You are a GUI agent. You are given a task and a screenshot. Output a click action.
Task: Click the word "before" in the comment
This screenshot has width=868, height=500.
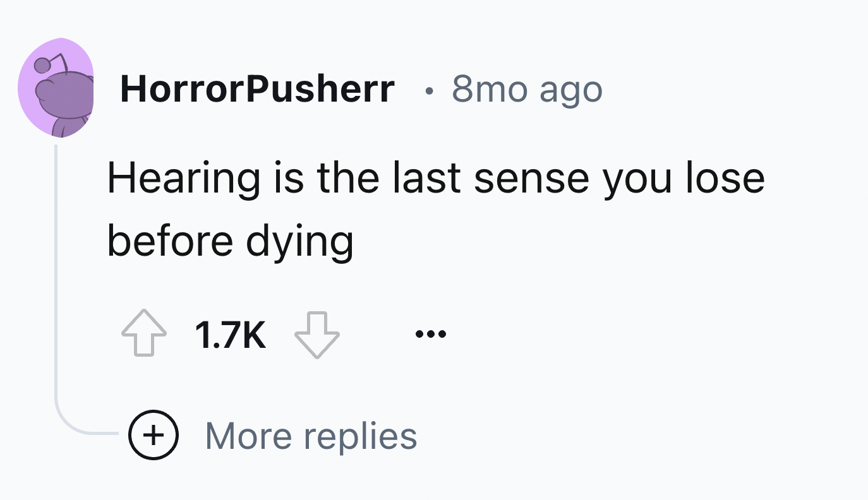coord(170,241)
